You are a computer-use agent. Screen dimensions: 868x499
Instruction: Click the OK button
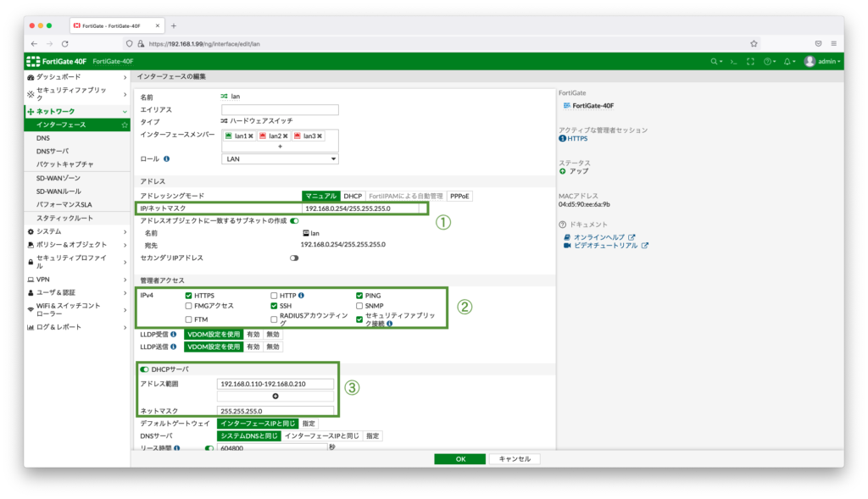[460, 458]
